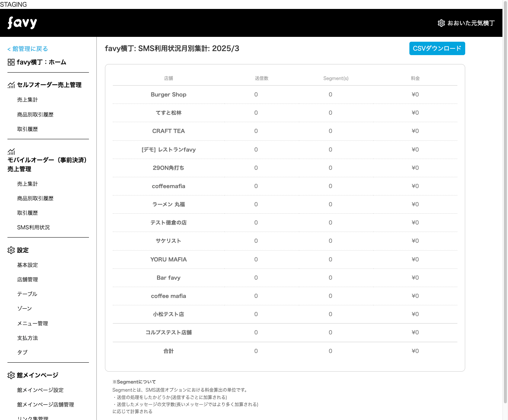
Task: Click the 店舗 column header
Action: coord(169,78)
